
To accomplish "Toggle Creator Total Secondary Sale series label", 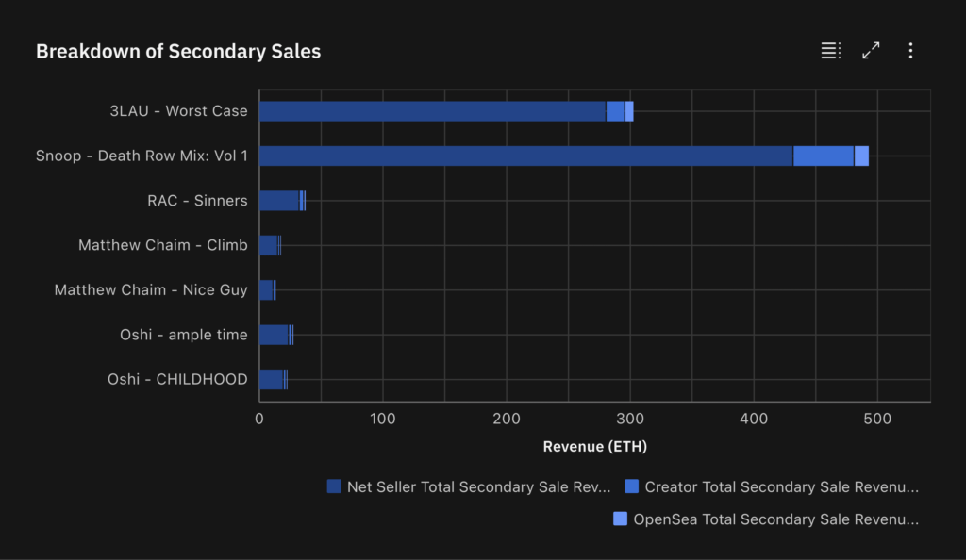I will pyautogui.click(x=780, y=486).
